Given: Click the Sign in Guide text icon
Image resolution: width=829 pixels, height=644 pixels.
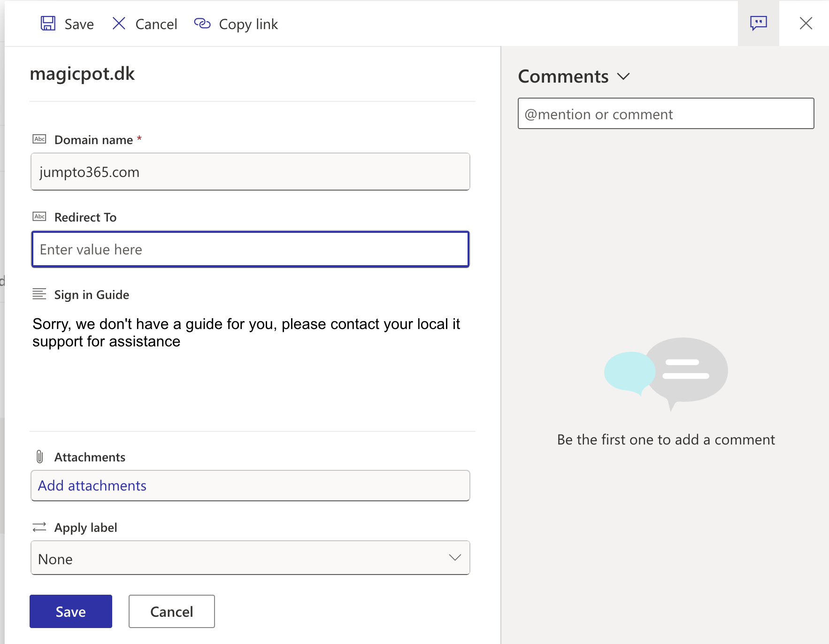Looking at the screenshot, I should click(39, 294).
